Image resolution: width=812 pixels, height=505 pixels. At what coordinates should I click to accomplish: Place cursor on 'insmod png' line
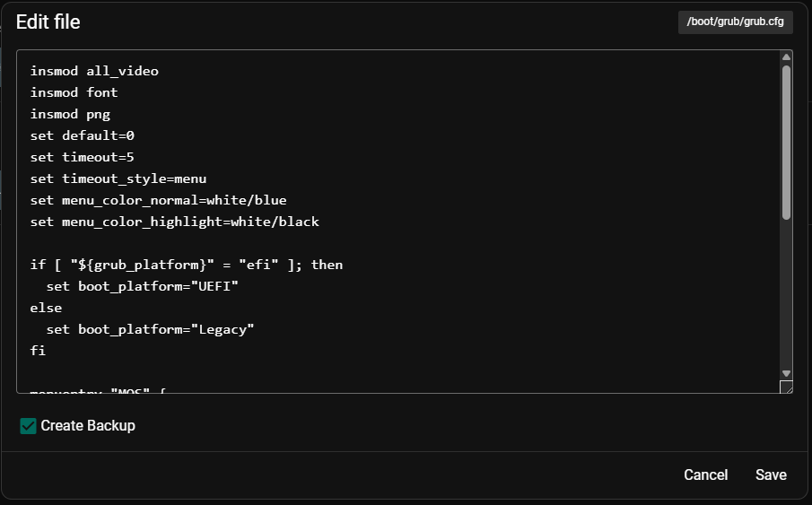70,115
